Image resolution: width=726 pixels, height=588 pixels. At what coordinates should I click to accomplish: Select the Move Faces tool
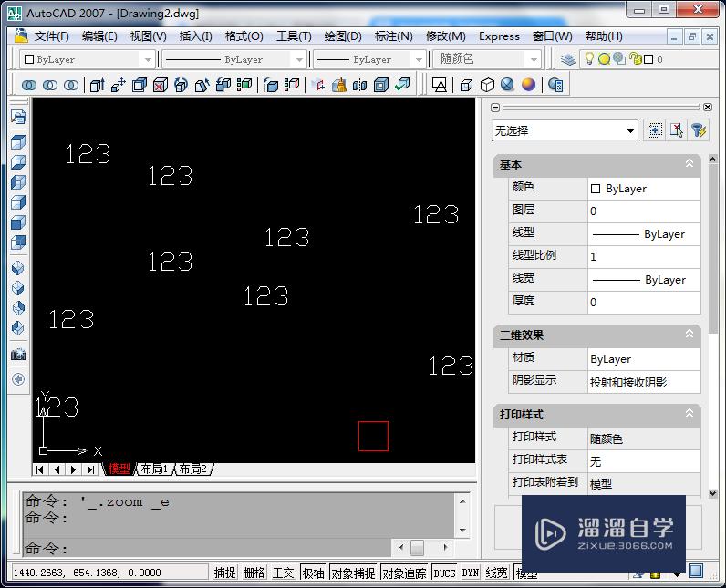[118, 85]
